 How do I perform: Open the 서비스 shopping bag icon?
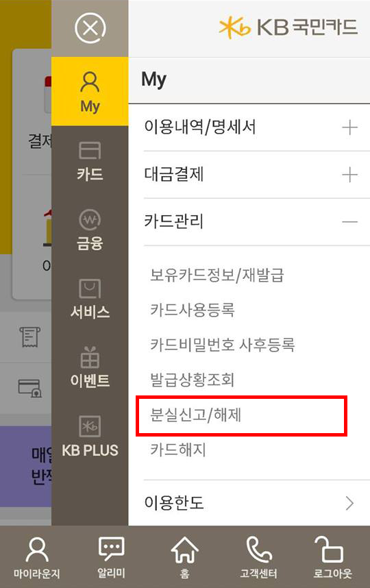point(90,289)
